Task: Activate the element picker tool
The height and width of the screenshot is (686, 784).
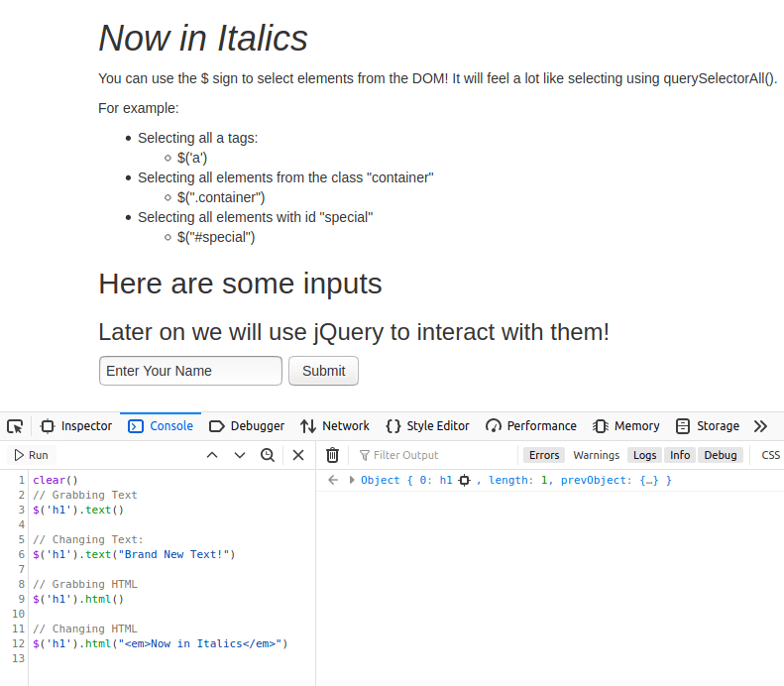Action: coord(15,426)
